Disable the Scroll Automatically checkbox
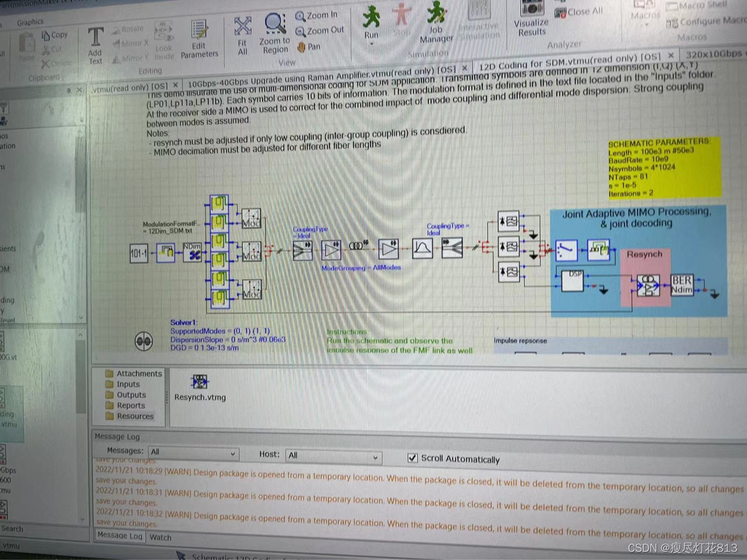This screenshot has height=560, width=747. (413, 458)
